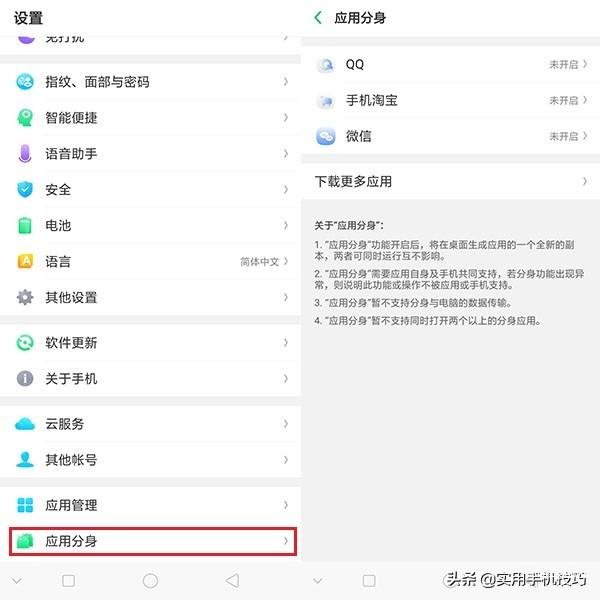Expand the 软件更新 row chevron
The image size is (600, 600).
click(x=286, y=342)
